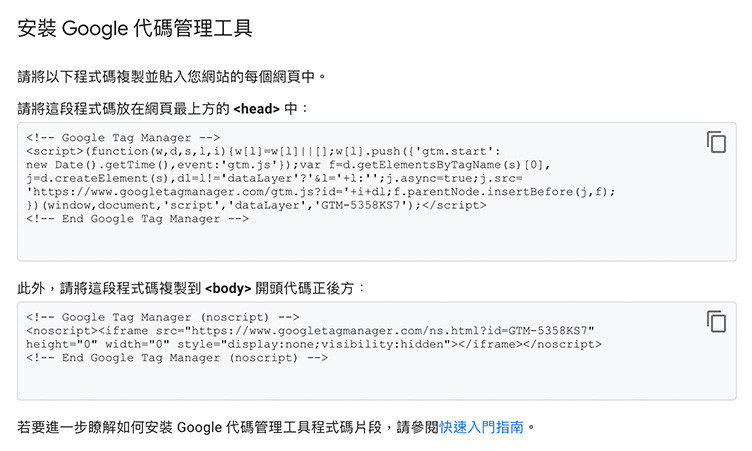Open the 快速入門指南 link
This screenshot has height=451, width=752.
(482, 427)
